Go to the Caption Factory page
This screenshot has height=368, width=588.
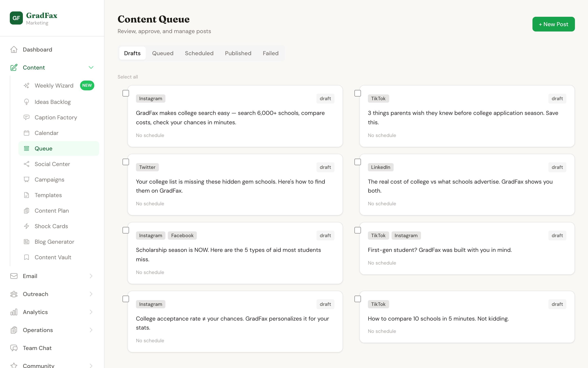[59, 117]
